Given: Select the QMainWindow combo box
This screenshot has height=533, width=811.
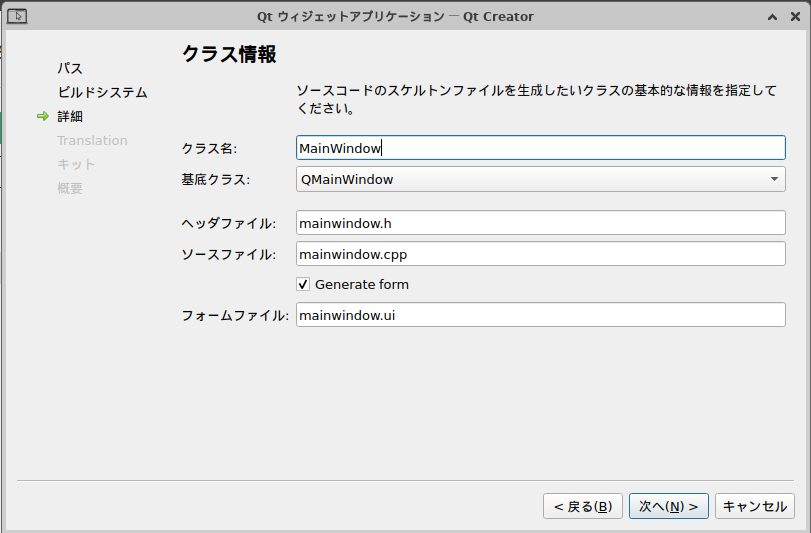Looking at the screenshot, I should coord(540,179).
